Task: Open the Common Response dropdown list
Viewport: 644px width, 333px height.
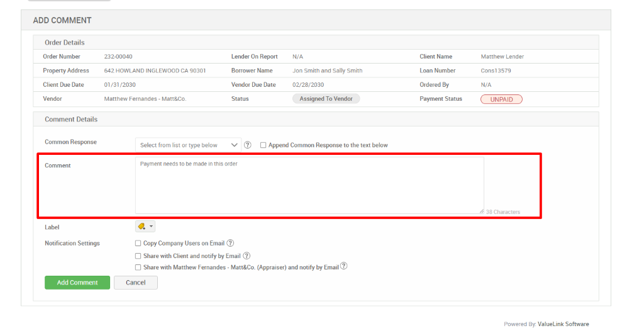Action: 188,145
